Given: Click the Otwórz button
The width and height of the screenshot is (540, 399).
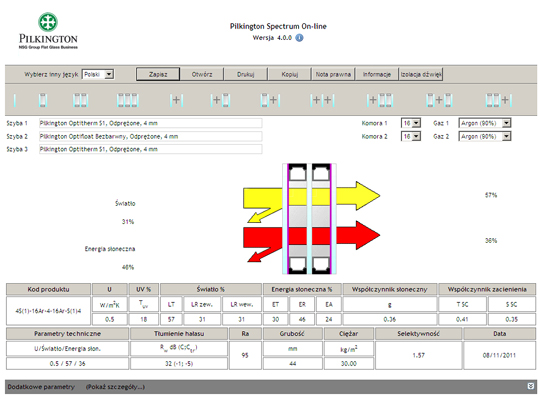Looking at the screenshot, I should coord(202,74).
